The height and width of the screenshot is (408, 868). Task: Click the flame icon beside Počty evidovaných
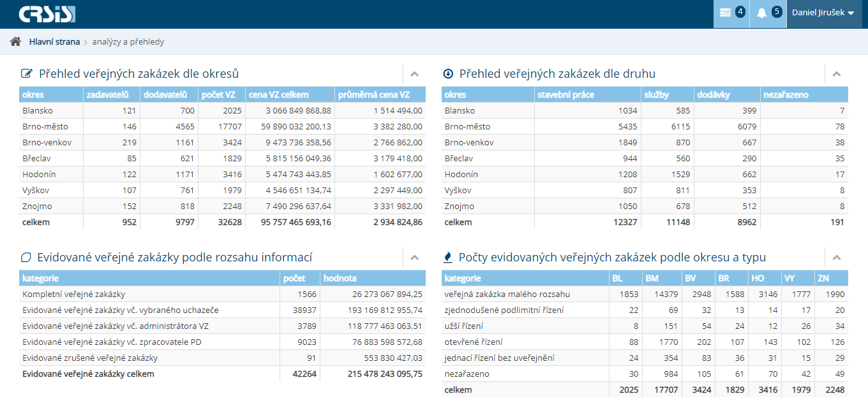click(x=448, y=258)
